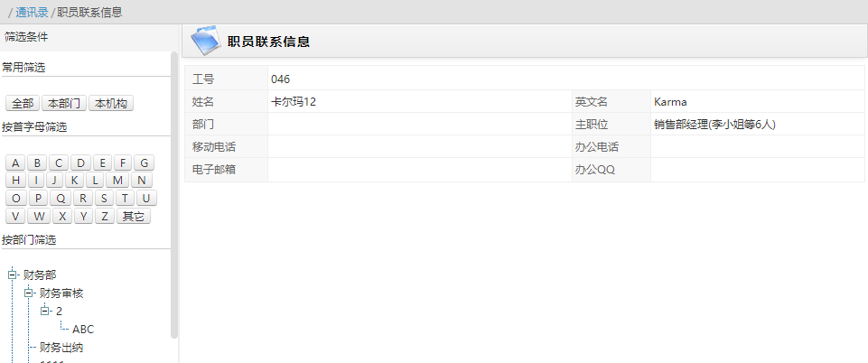Collapse the node labeled 2
Screen dimensions: 868x363
(44, 311)
